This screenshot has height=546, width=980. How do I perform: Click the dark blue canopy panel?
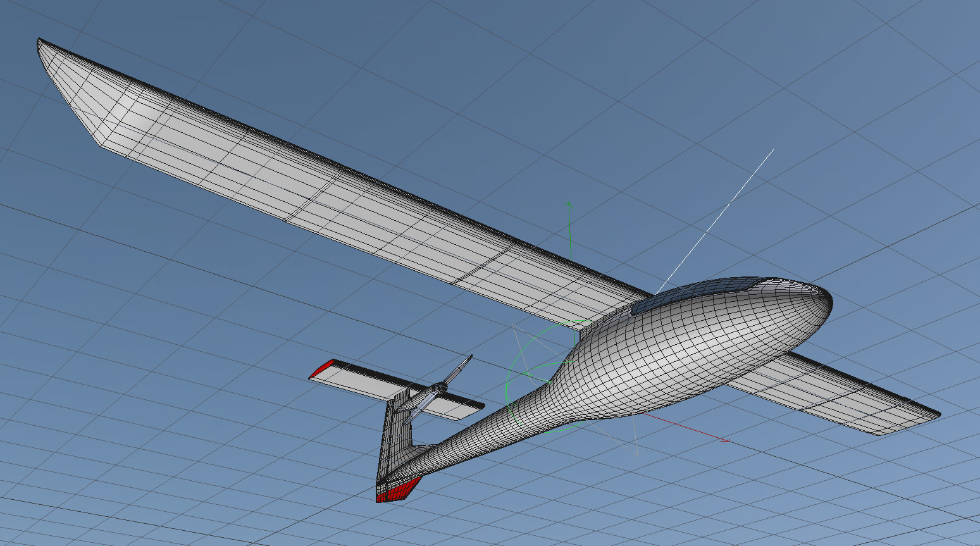[x=690, y=294]
